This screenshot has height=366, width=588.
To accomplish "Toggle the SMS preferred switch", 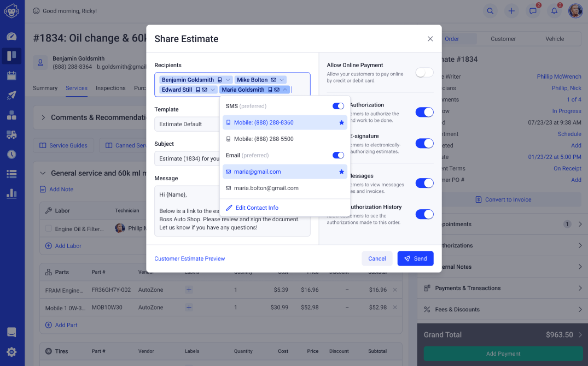I will [338, 106].
